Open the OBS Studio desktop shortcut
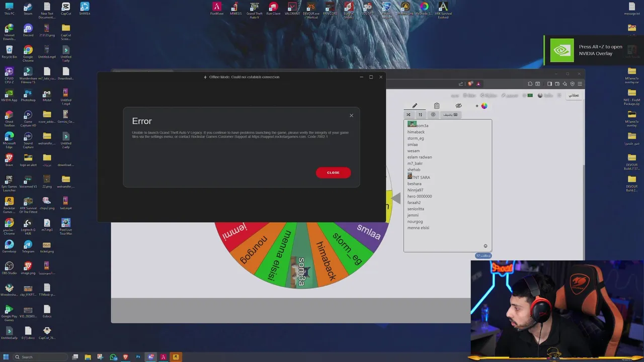Viewport: 644px width, 362px height. (x=9, y=268)
